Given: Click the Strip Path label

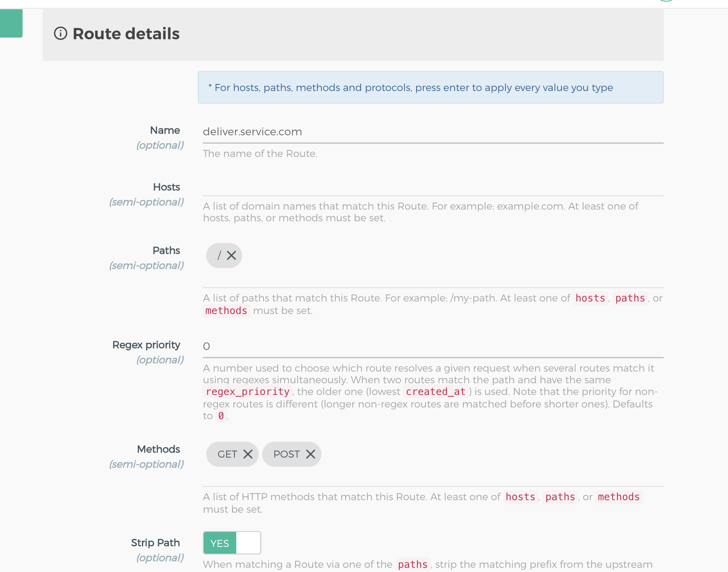Looking at the screenshot, I should pos(155,543).
